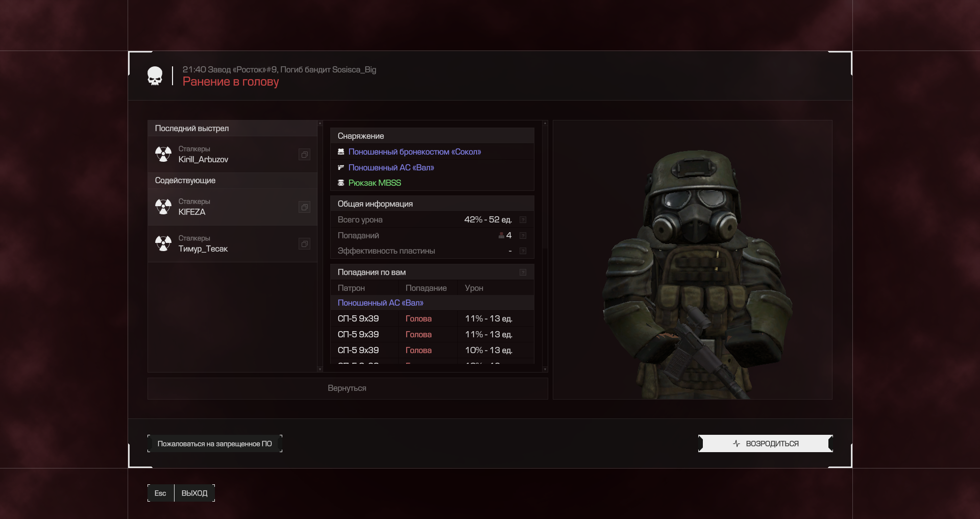
Task: Click the death log line mentioning Sosisca_Big
Action: click(x=279, y=69)
